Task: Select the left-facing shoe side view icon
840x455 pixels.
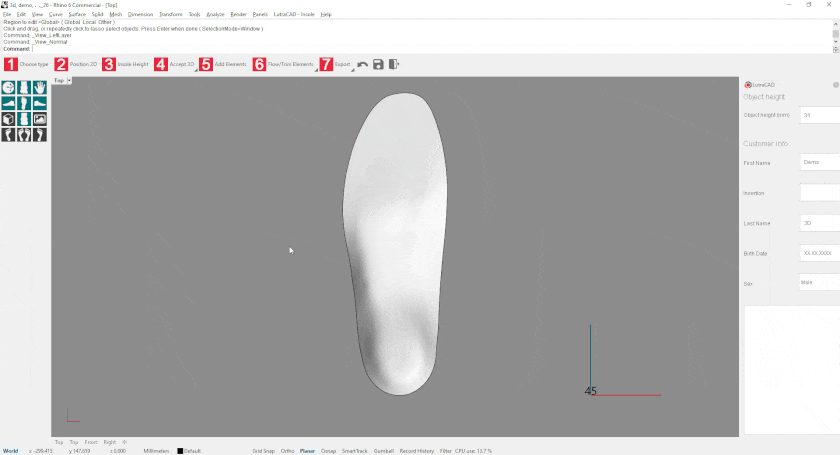Action: click(9, 103)
